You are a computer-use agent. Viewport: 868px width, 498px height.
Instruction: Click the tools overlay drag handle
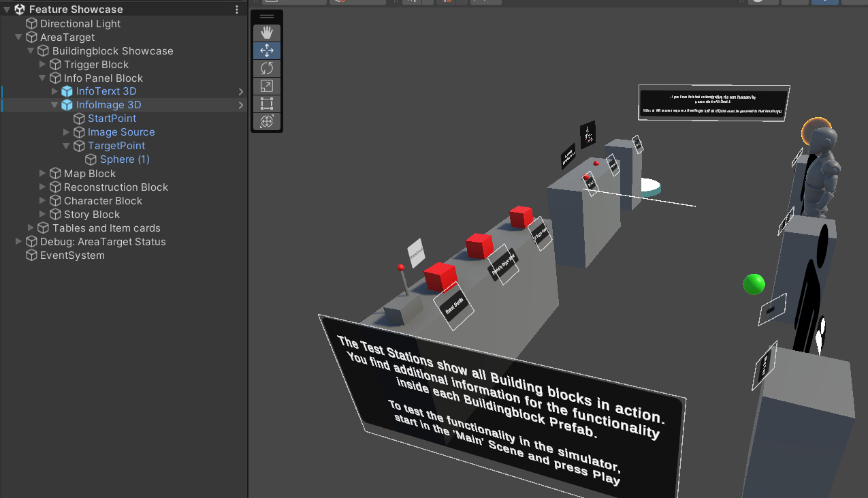(267, 16)
